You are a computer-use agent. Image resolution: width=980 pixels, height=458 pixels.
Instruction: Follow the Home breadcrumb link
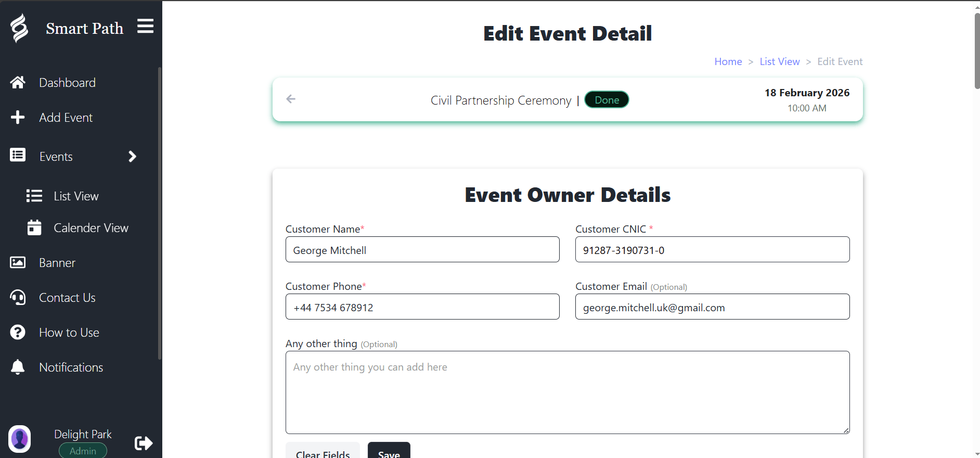(728, 61)
